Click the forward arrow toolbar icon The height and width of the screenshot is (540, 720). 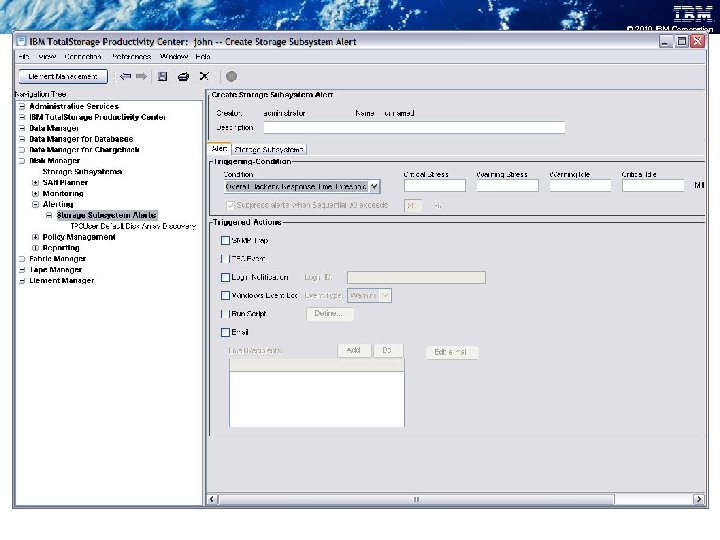point(141,76)
